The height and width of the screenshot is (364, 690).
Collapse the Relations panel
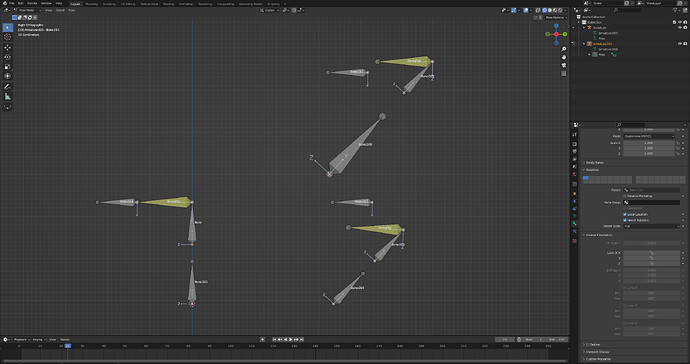592,170
